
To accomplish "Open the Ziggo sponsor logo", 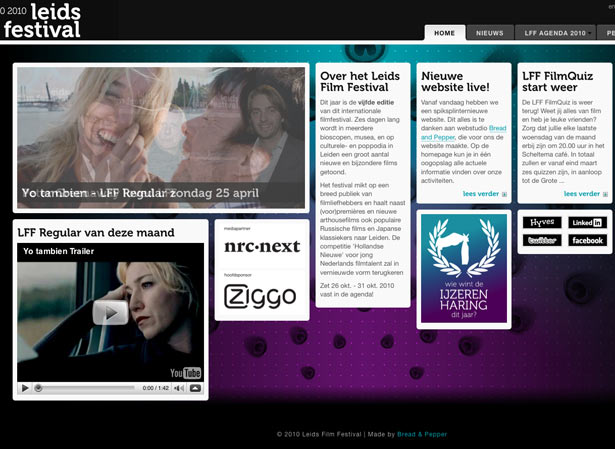I will pyautogui.click(x=260, y=296).
